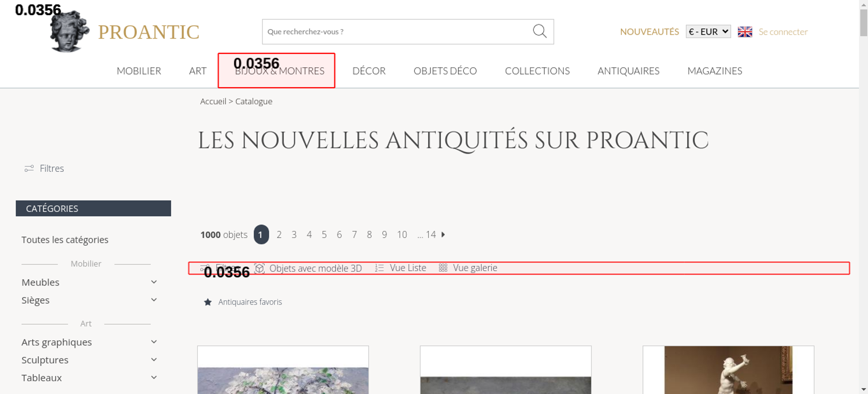Image resolution: width=868 pixels, height=394 pixels.
Task: Click the page vertical scrollbar thumb
Action: tap(864, 23)
